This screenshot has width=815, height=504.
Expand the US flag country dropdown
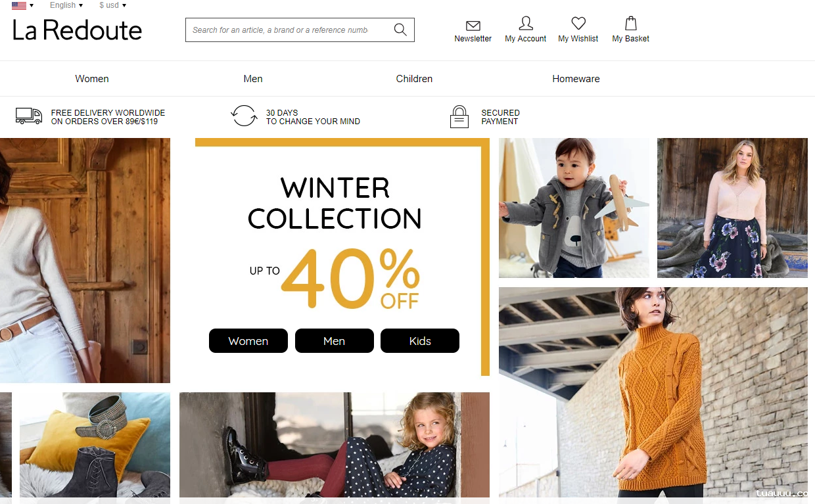pos(23,5)
